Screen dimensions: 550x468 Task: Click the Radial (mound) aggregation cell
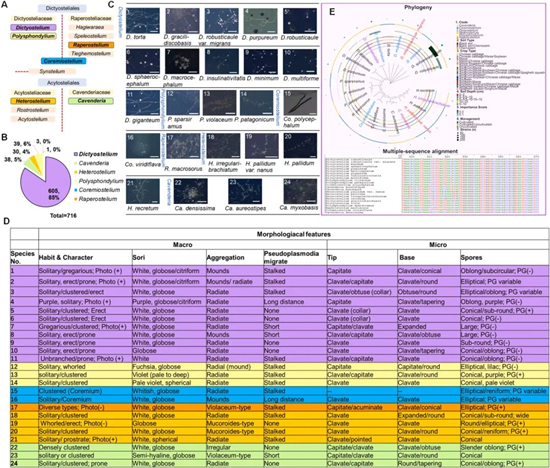pos(235,367)
